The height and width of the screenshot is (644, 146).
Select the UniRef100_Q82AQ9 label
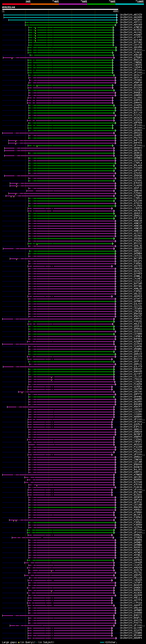coord(131,85)
